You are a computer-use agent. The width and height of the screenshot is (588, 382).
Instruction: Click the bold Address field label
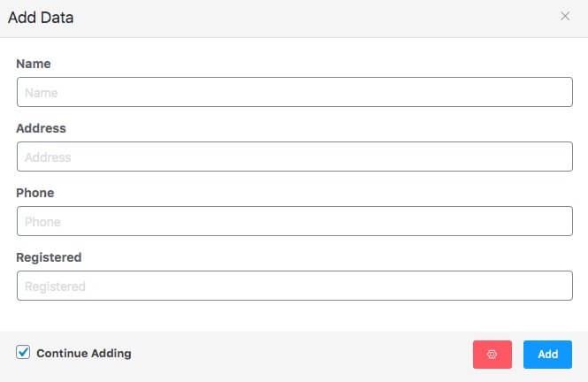(41, 128)
